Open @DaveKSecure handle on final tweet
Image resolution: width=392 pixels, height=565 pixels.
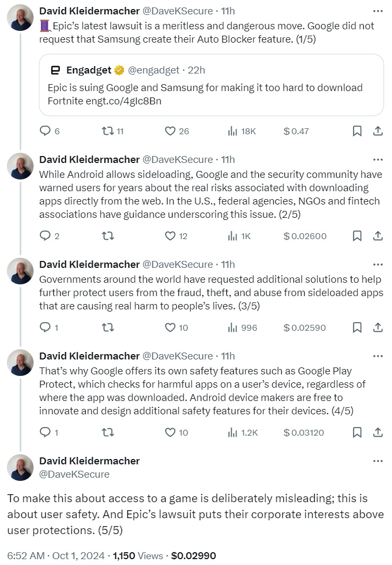(x=74, y=474)
